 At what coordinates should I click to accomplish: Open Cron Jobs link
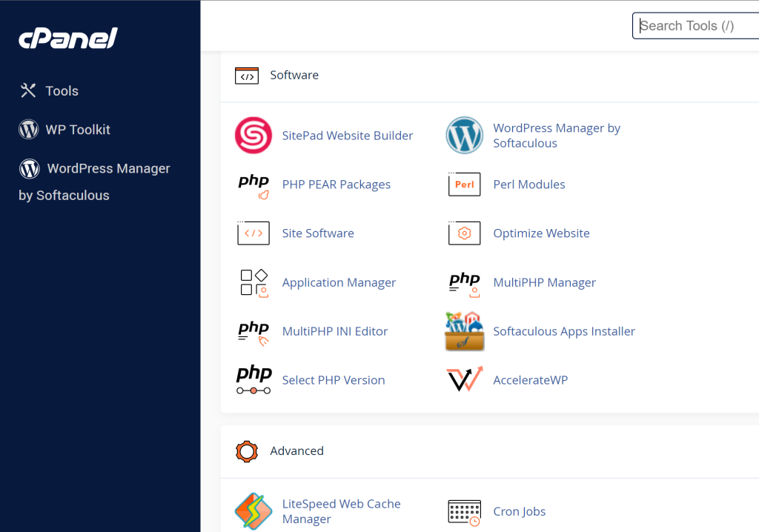coord(520,511)
